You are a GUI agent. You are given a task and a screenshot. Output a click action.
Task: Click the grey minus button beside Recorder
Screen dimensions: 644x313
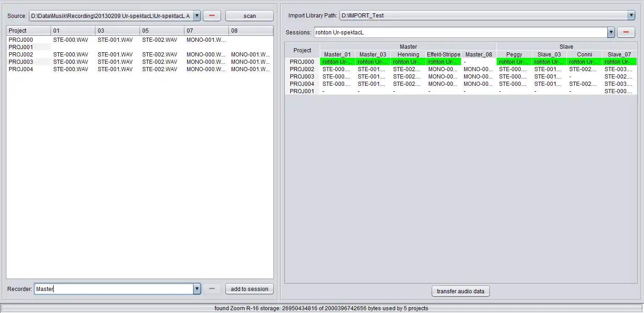(x=212, y=289)
